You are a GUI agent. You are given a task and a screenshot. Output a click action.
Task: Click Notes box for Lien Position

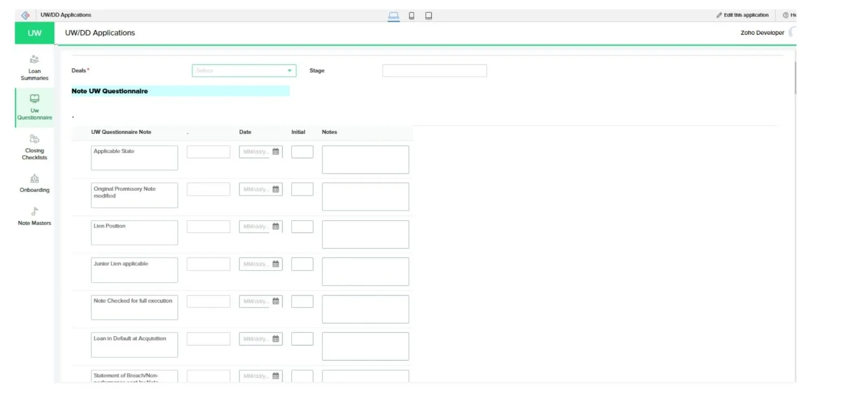[365, 234]
